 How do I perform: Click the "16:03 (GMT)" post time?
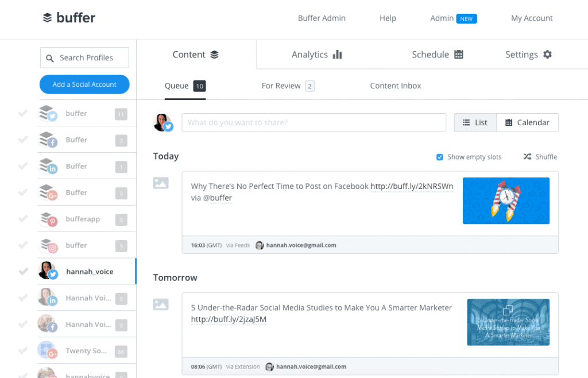[206, 245]
